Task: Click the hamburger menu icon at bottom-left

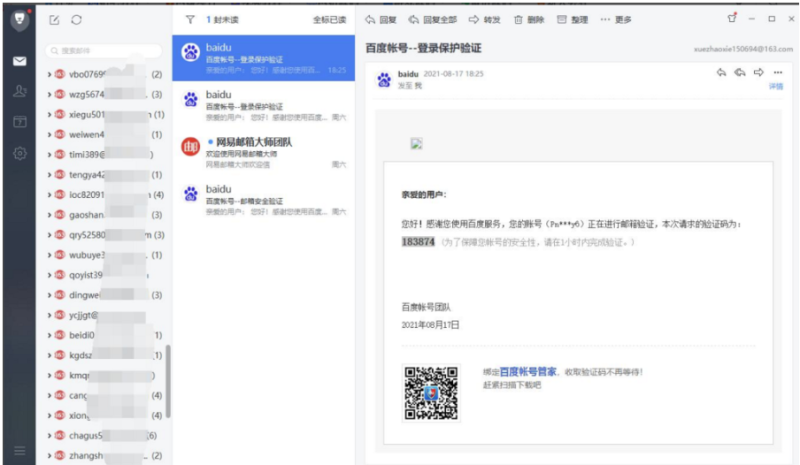Action: (x=19, y=451)
